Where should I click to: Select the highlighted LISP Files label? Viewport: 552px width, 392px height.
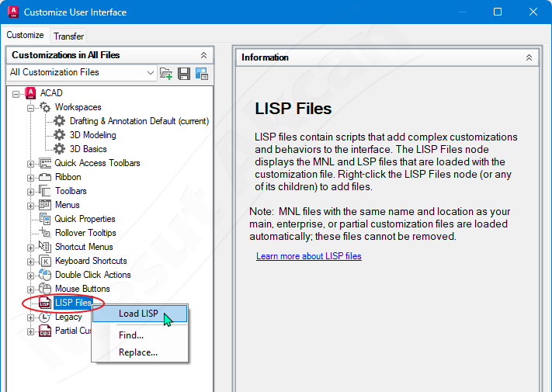(73, 303)
